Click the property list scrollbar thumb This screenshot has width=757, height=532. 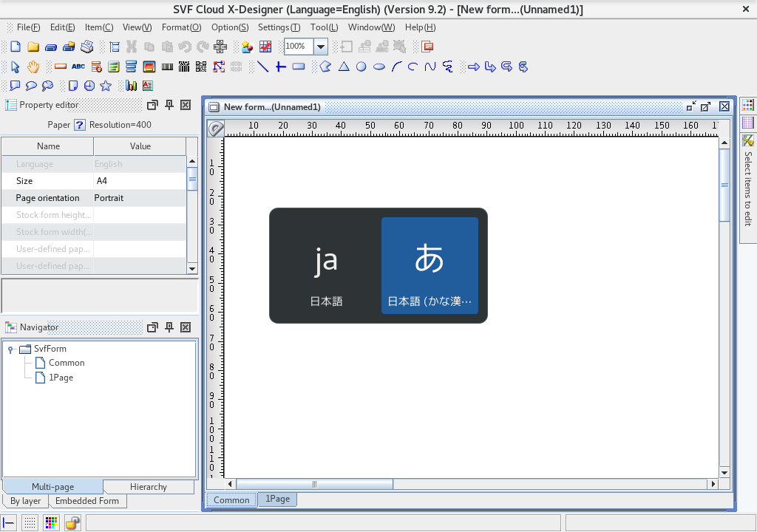(x=192, y=179)
